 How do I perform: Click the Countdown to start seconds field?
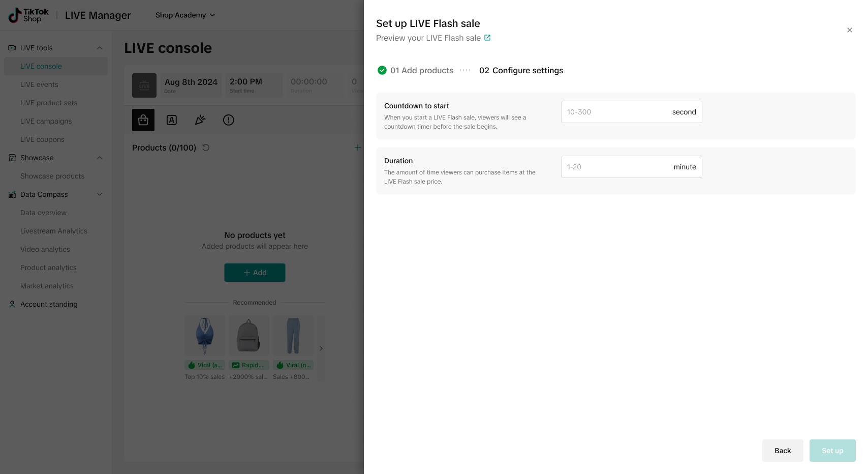[615, 112]
